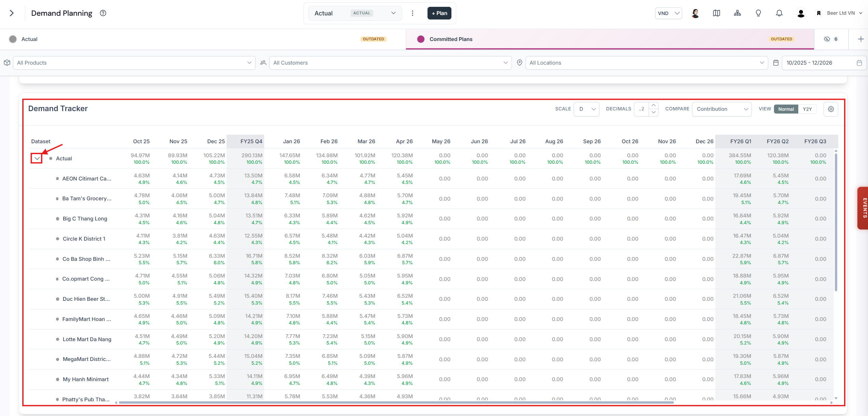Open the notifications bell

779,13
